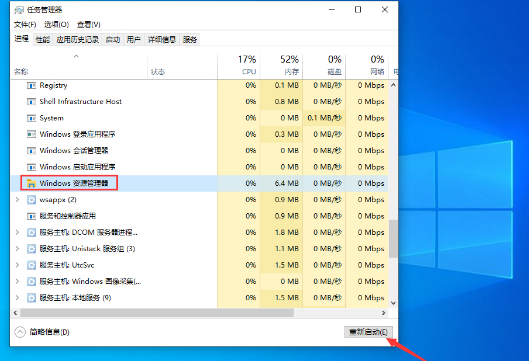The image size is (529, 361).
Task: Click the vertical scrollbar down arrow
Action: pos(393,303)
